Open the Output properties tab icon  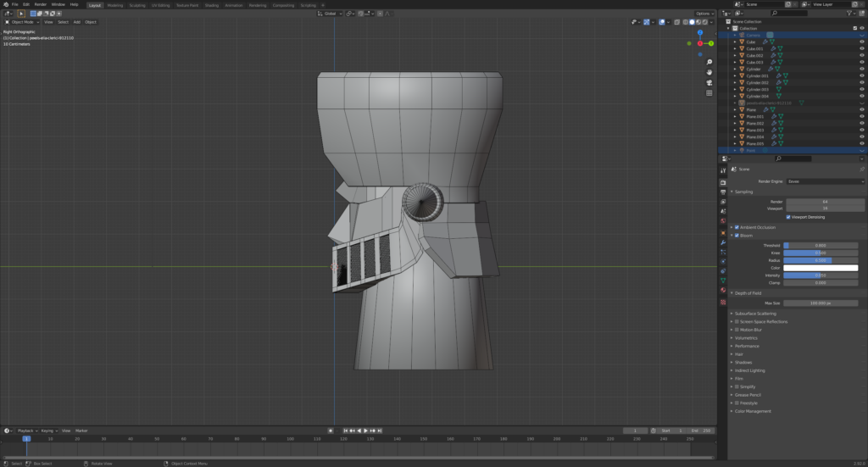click(723, 192)
